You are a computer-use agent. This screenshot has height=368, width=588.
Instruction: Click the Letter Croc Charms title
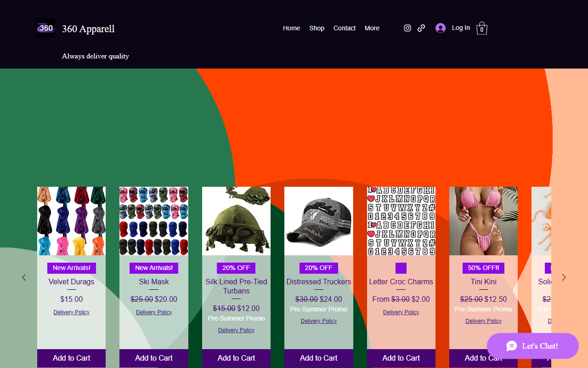pos(401,282)
